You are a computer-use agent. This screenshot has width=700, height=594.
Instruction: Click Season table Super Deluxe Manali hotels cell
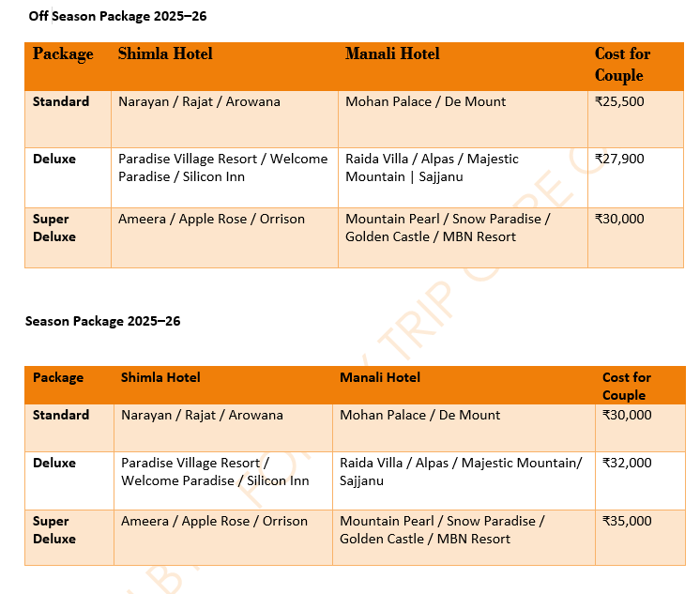[441, 530]
